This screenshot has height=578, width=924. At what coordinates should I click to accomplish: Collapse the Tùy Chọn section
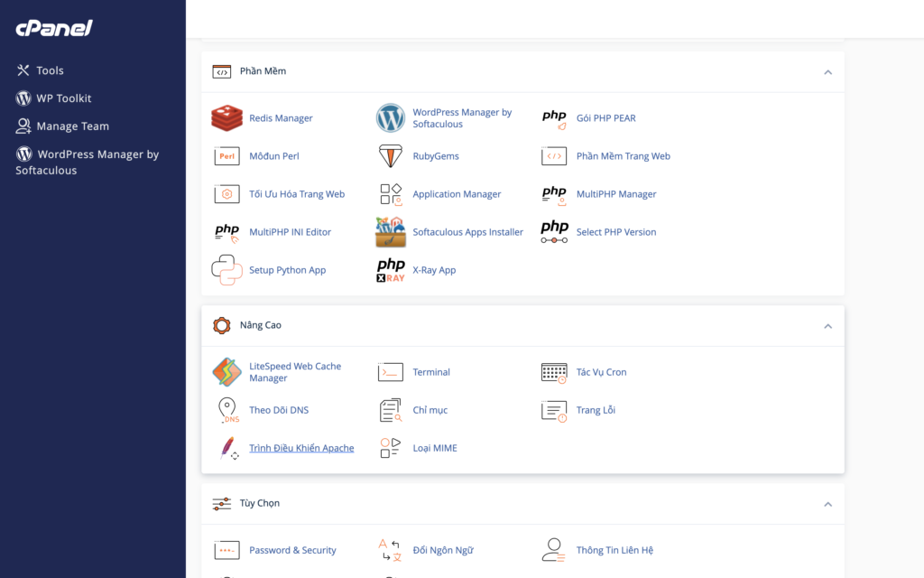click(x=827, y=503)
